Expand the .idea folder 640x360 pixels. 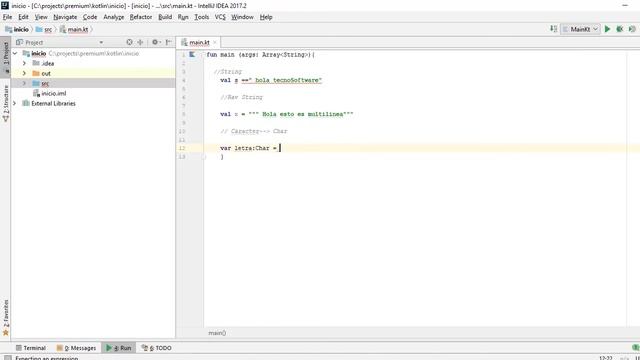click(24, 63)
